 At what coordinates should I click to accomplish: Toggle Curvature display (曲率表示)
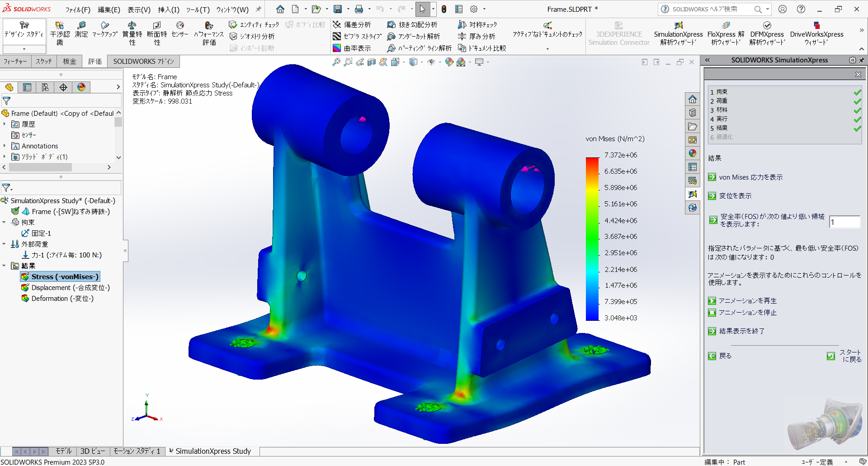click(x=352, y=48)
